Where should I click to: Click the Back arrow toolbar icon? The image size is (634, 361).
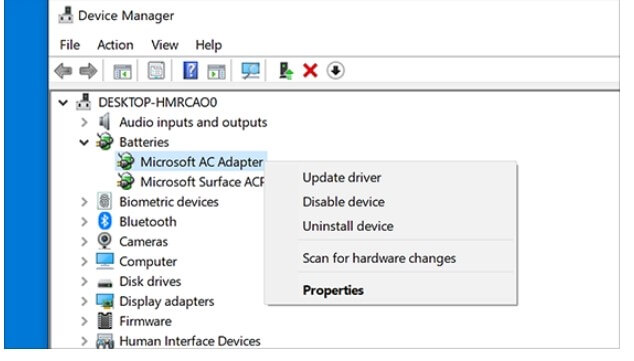pyautogui.click(x=63, y=71)
